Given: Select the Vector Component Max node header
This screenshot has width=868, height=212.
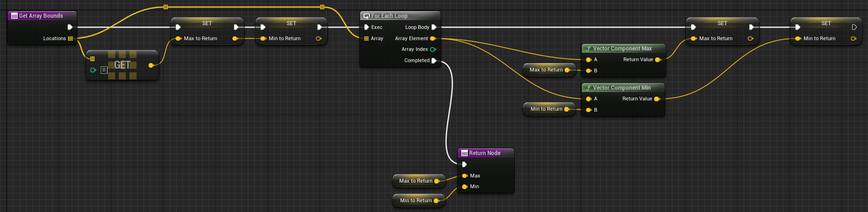Looking at the screenshot, I should [622, 49].
